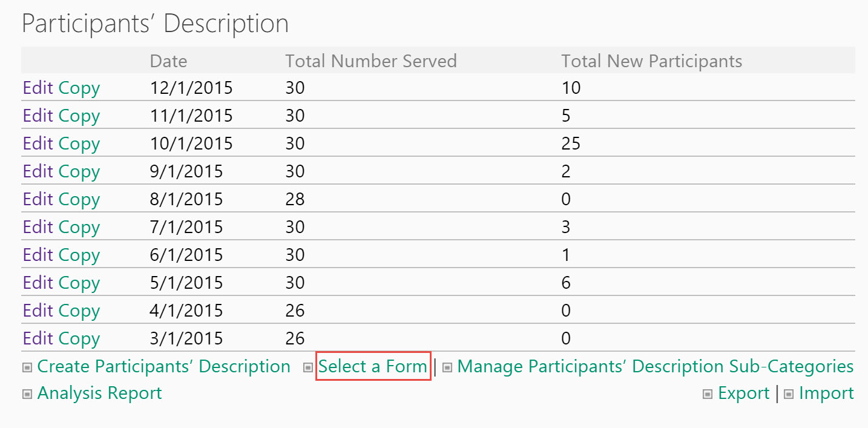Click the icon before Manage Participants' Description Sub-Categories

[447, 367]
